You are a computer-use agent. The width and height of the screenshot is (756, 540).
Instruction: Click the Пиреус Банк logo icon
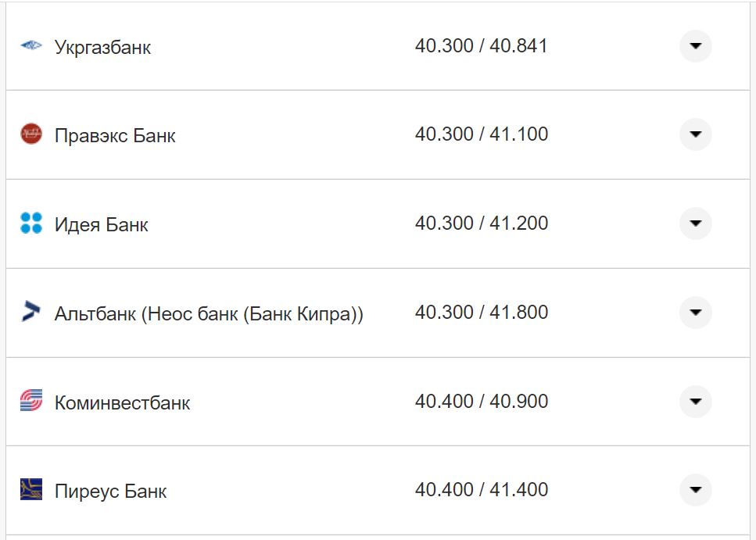click(x=31, y=490)
